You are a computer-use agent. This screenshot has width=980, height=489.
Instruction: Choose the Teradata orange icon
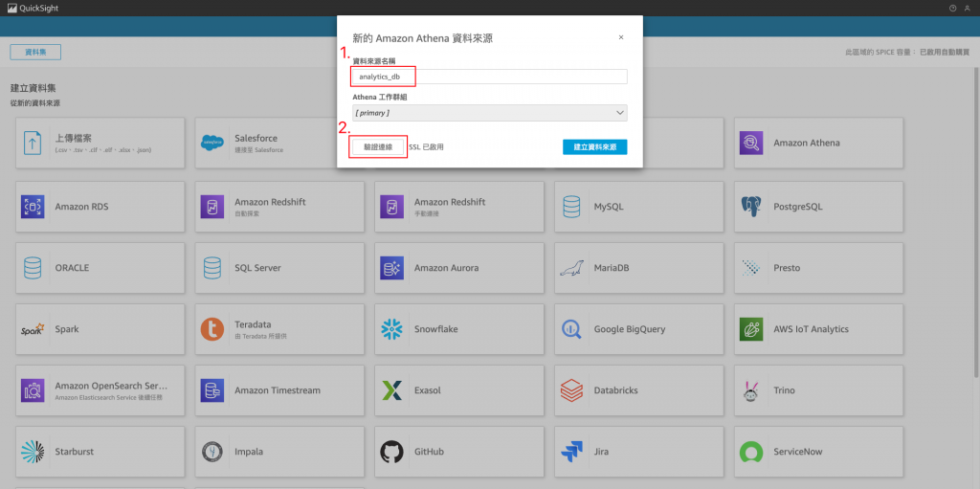point(212,329)
